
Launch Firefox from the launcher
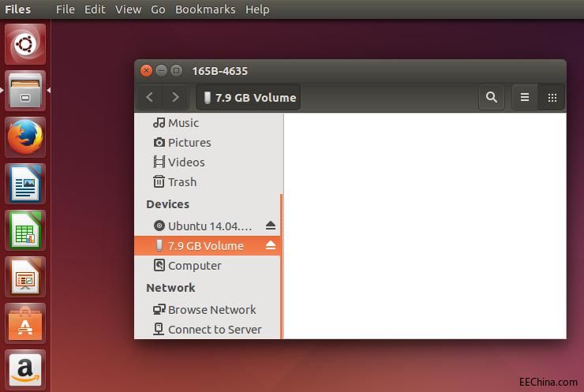[x=25, y=137]
